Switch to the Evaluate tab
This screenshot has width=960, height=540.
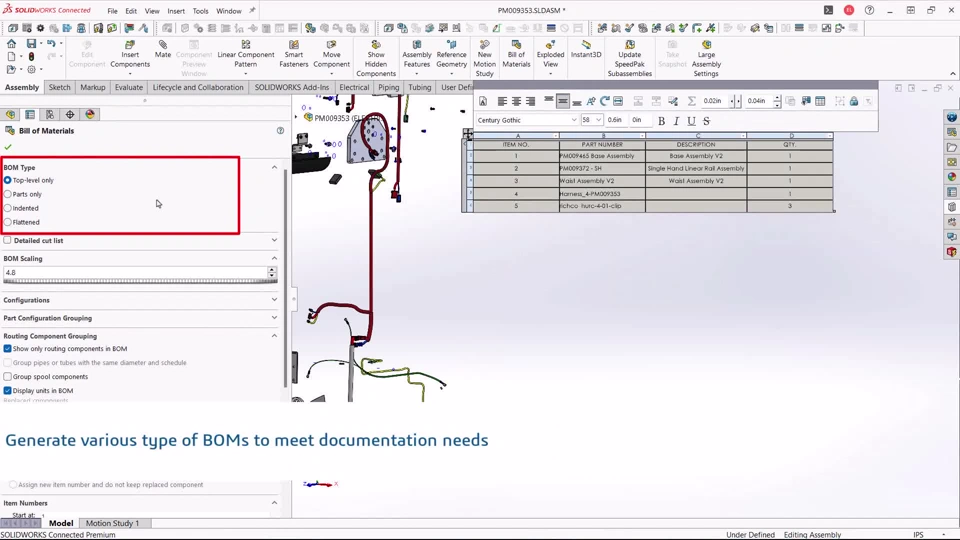pyautogui.click(x=129, y=88)
